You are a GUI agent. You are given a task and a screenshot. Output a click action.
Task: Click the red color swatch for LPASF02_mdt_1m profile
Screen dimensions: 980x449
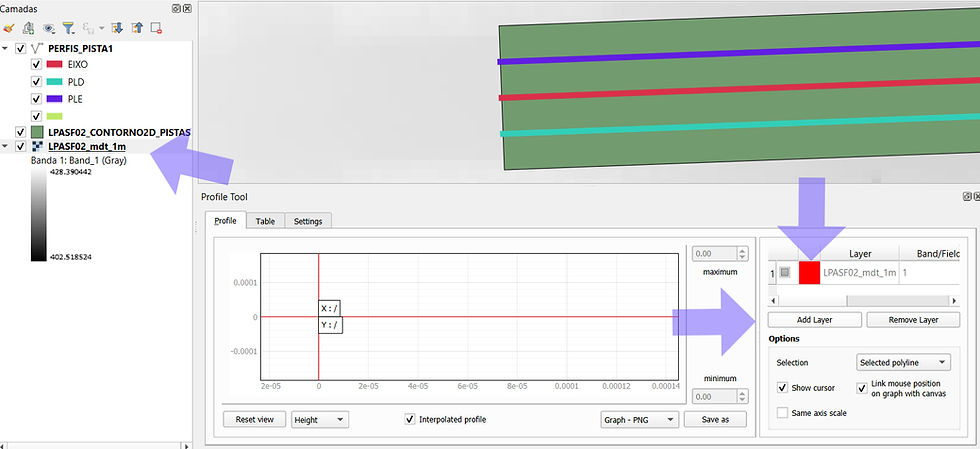[809, 273]
